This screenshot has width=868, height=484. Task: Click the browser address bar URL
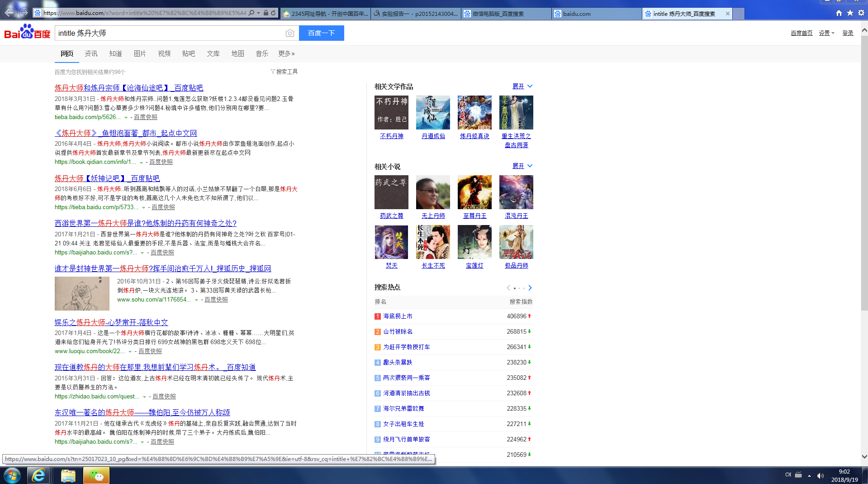coord(144,13)
